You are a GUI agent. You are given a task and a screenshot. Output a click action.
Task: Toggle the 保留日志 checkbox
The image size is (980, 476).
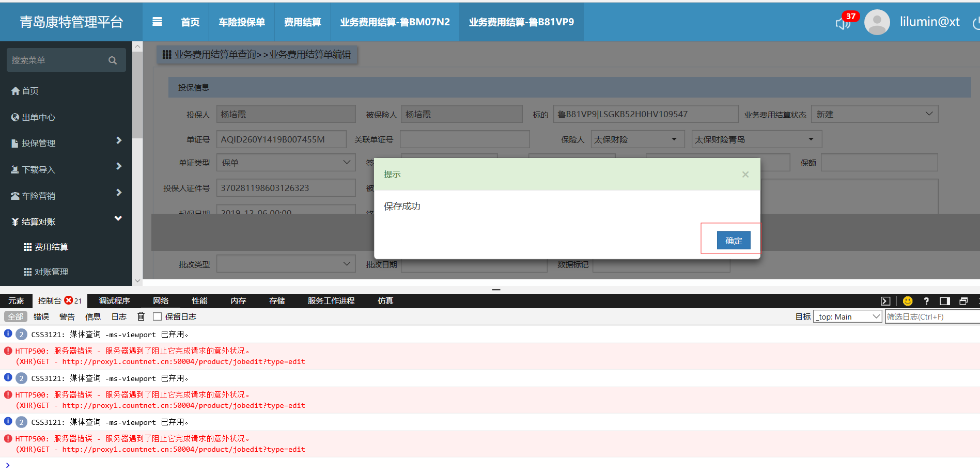click(158, 316)
